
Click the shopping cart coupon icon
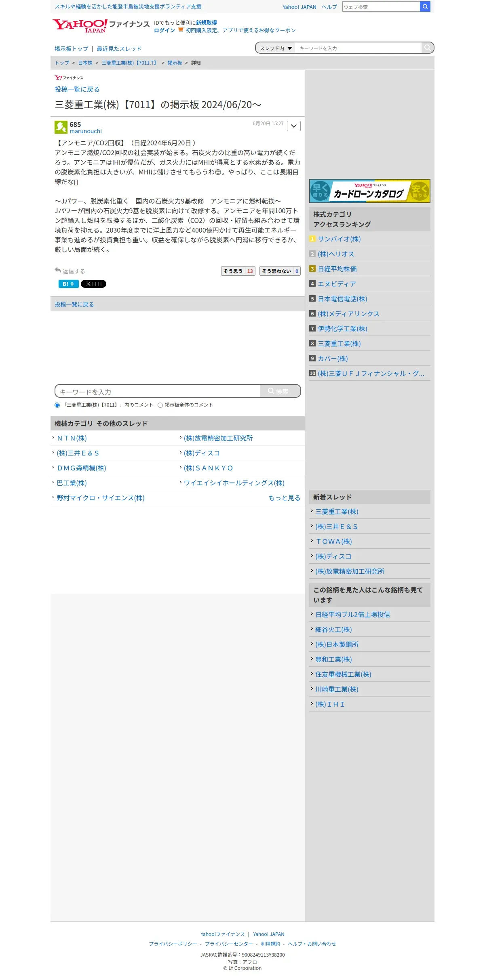181,30
